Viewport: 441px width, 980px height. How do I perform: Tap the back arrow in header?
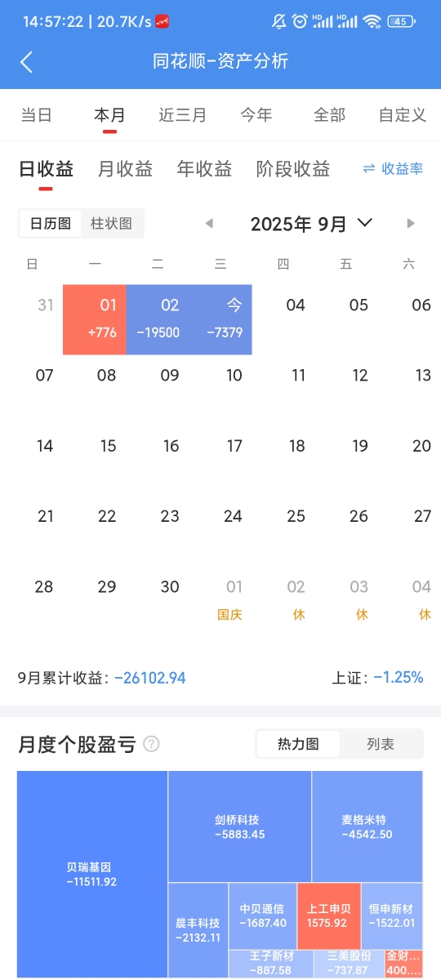click(x=26, y=62)
